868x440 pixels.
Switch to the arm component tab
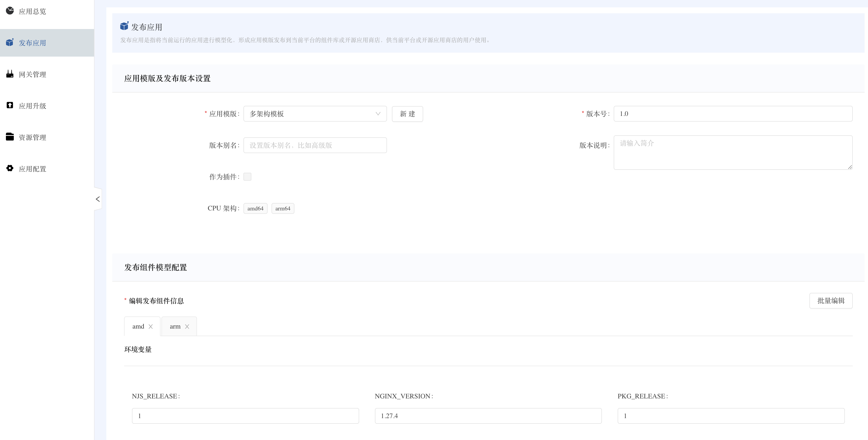coord(175,327)
